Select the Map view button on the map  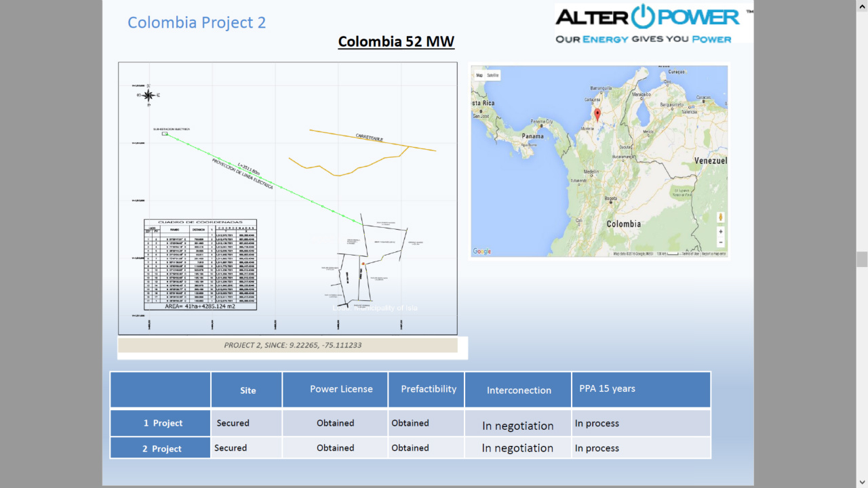coord(479,75)
